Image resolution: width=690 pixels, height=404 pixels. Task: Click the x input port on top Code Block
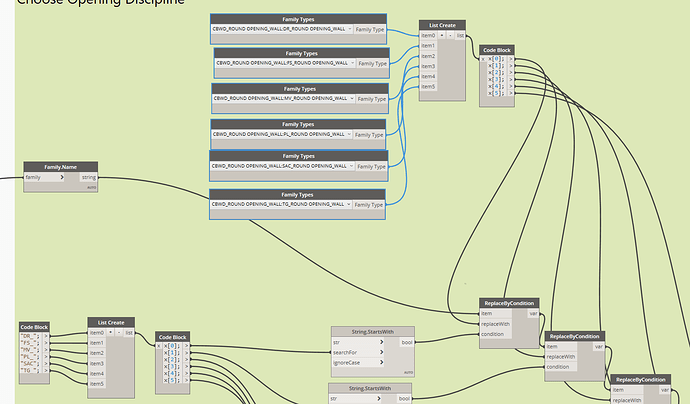point(483,59)
